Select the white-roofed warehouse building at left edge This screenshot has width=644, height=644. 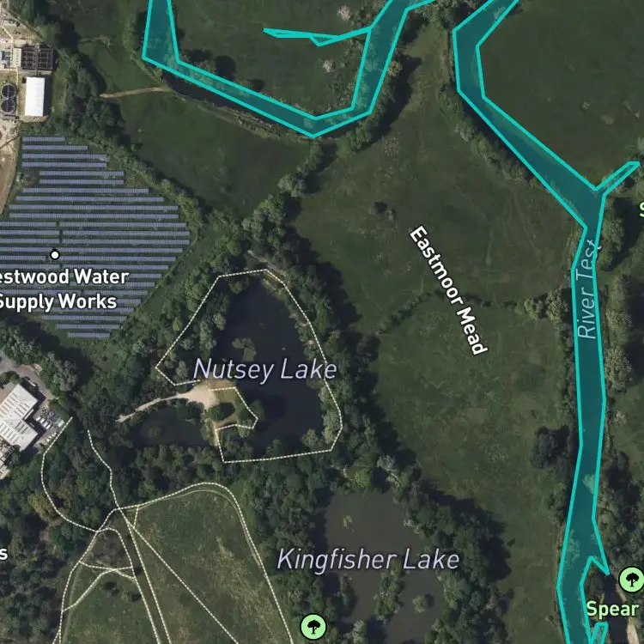tap(19, 416)
